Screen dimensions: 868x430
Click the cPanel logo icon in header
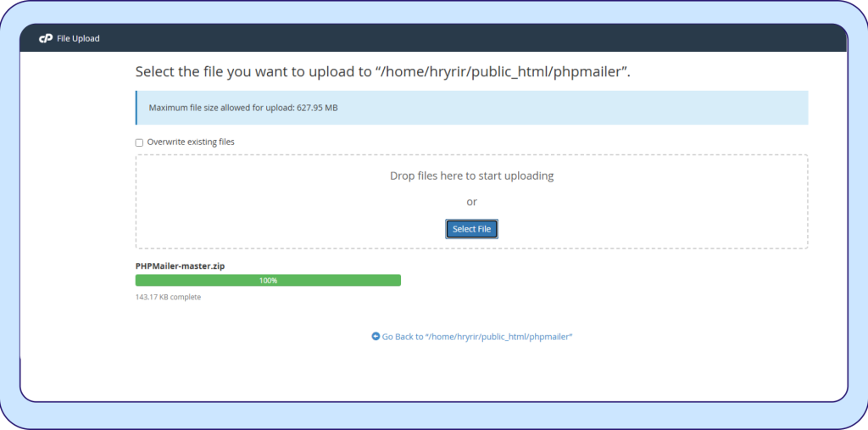point(46,39)
